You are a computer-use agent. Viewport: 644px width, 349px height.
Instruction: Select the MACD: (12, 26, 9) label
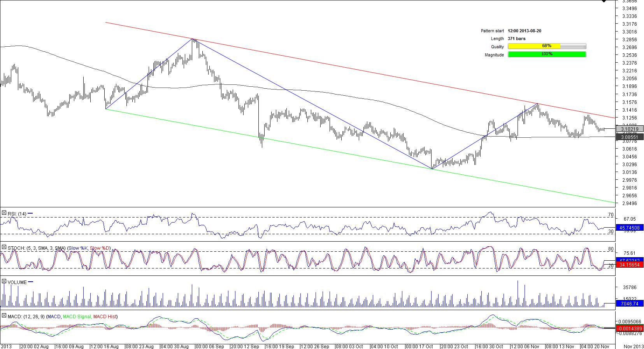pyautogui.click(x=26, y=317)
